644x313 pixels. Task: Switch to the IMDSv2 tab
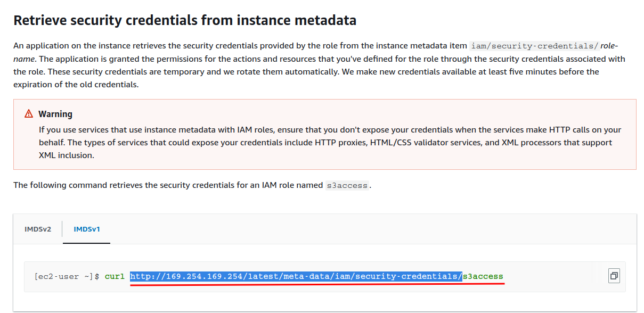(x=38, y=229)
